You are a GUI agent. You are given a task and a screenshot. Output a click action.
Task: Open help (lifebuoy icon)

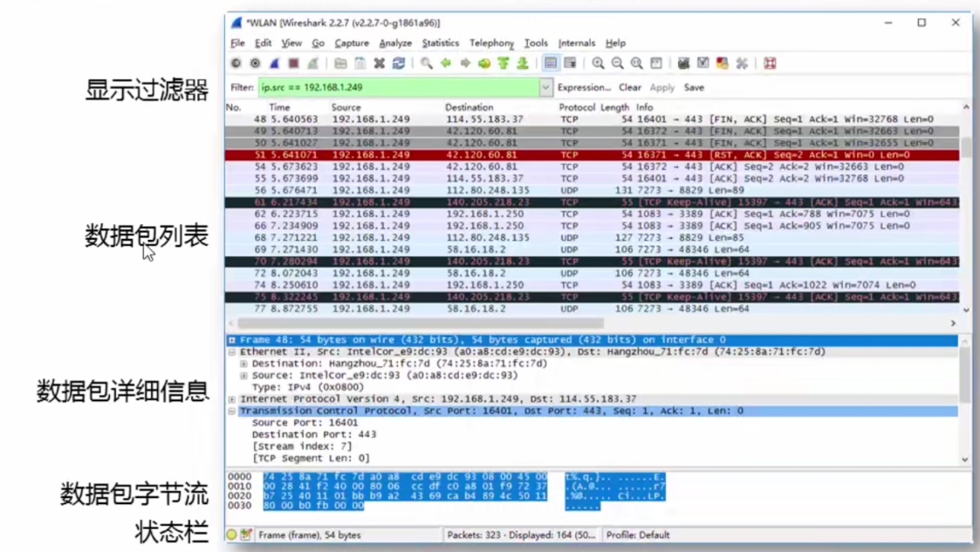[x=770, y=63]
